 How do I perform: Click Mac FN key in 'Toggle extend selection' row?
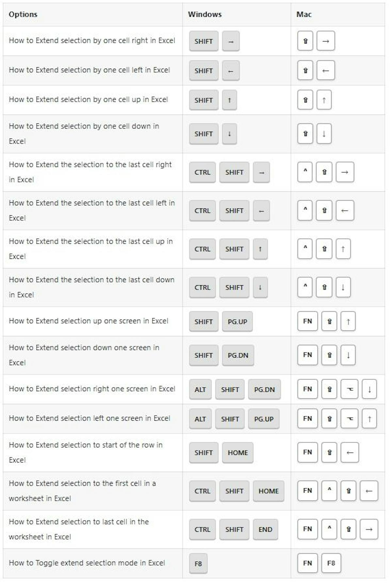point(307,563)
